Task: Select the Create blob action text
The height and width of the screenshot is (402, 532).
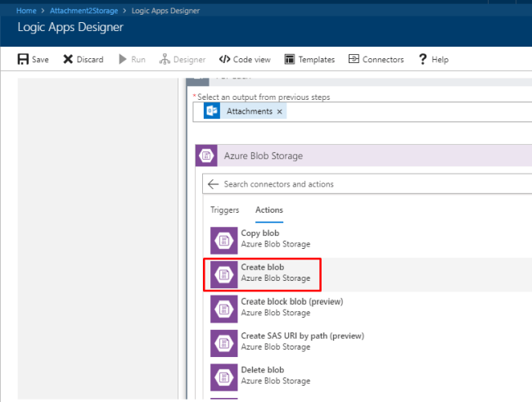Action: point(262,267)
